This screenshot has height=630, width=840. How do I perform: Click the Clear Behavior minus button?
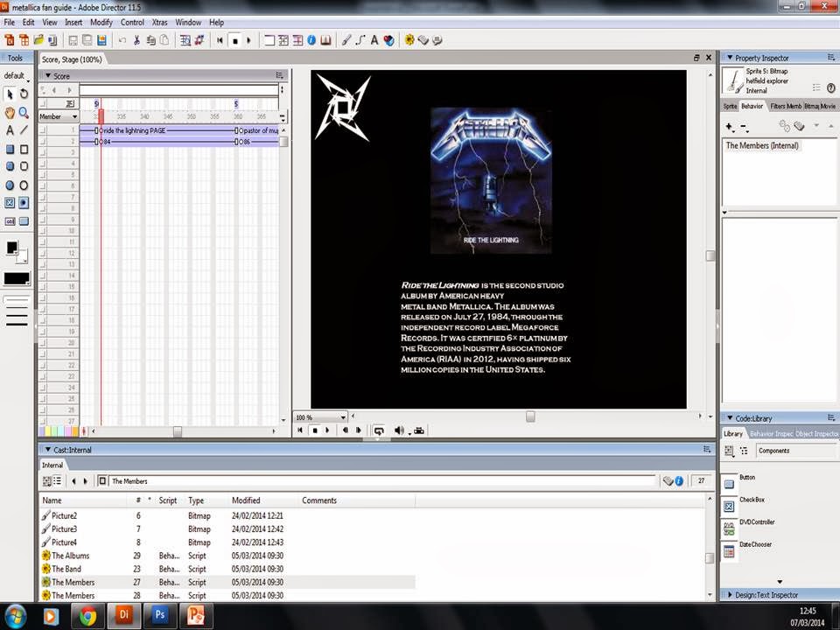[x=745, y=127]
